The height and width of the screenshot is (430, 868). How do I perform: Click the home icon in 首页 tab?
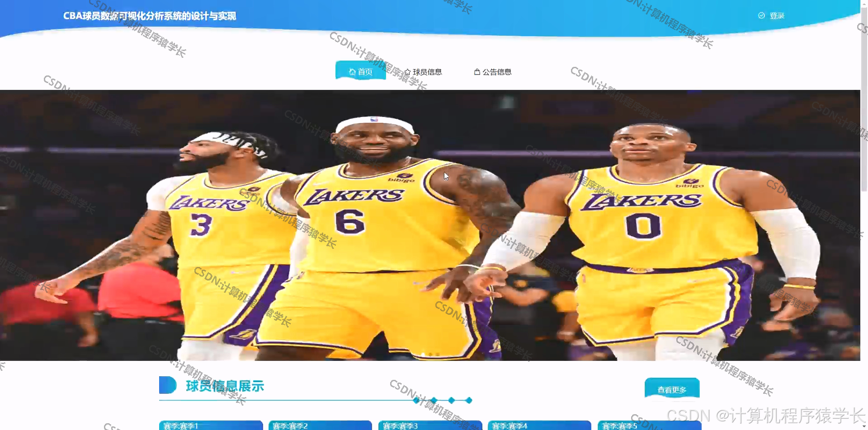pos(353,72)
